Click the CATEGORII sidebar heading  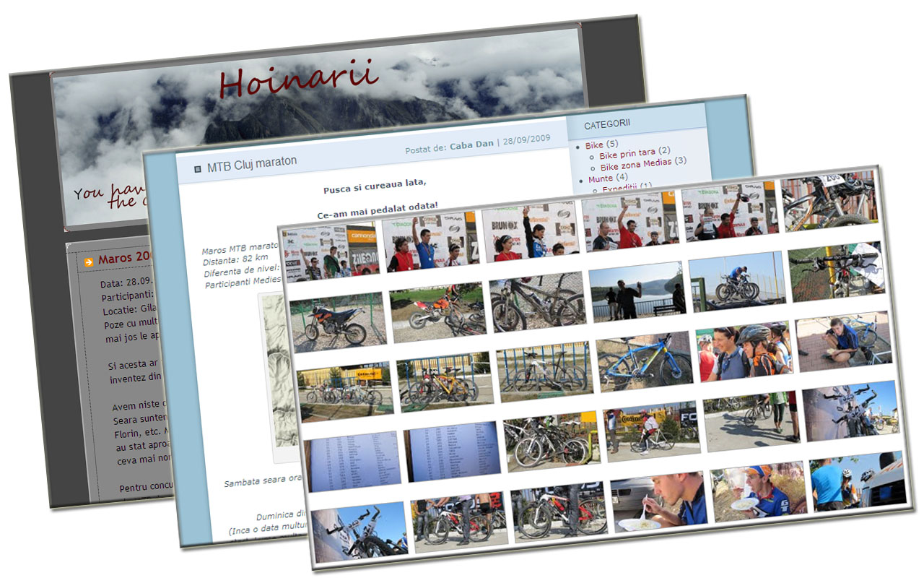pyautogui.click(x=607, y=124)
